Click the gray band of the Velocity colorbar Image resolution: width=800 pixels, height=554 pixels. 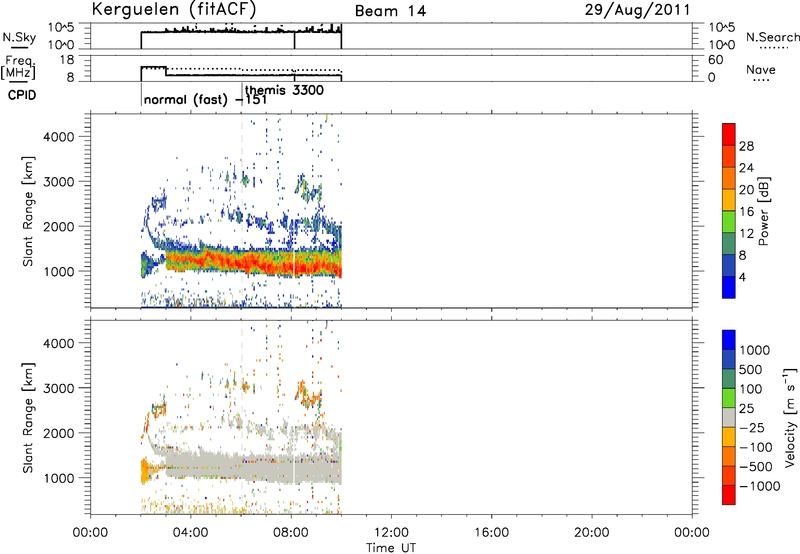[729, 418]
